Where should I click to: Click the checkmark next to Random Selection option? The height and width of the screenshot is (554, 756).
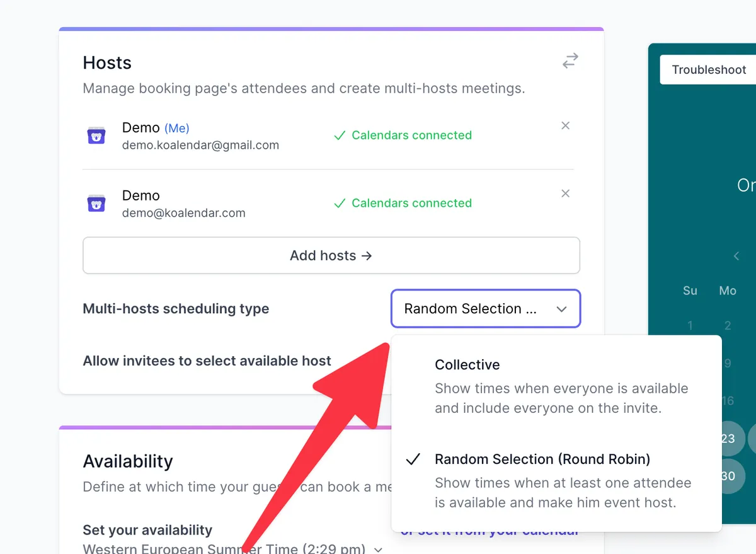[413, 459]
